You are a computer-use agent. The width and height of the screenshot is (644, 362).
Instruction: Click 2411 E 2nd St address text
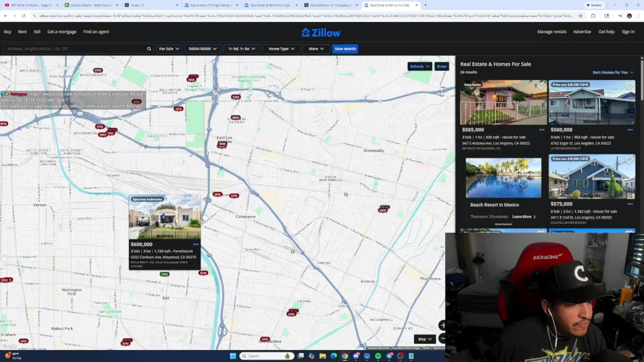pos(581,218)
